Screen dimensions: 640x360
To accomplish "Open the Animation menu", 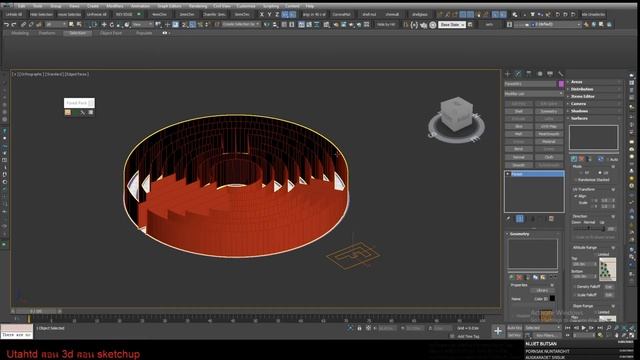I will 140,6.
